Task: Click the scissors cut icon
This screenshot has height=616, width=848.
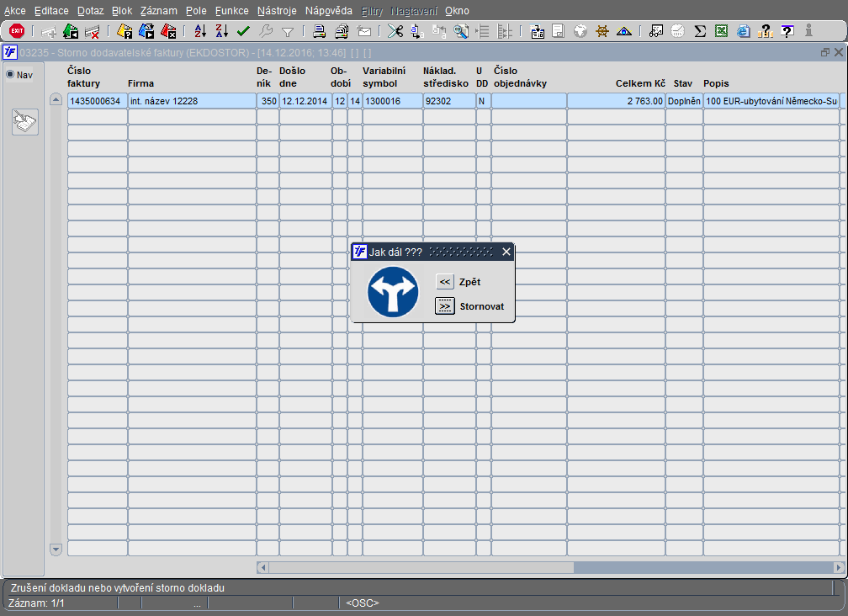Action: coord(395,31)
